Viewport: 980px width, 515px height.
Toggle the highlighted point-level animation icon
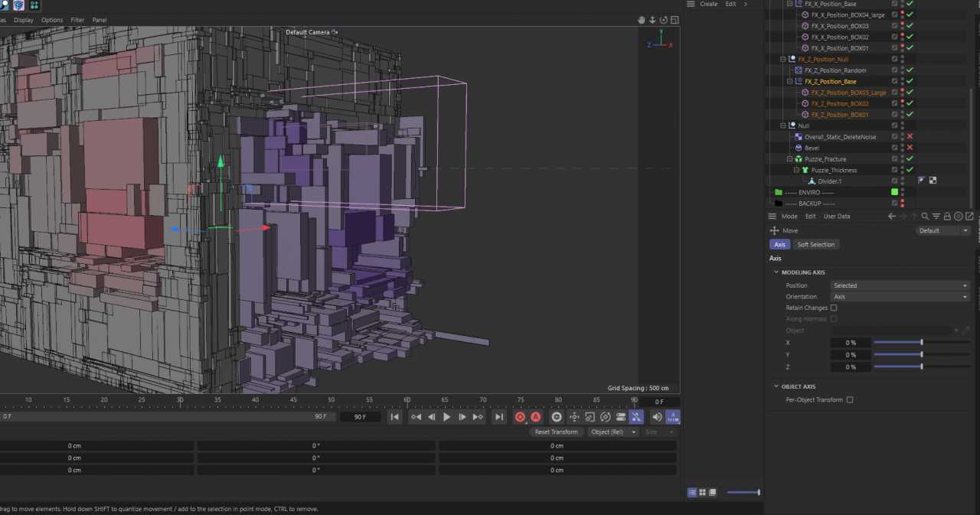(635, 417)
